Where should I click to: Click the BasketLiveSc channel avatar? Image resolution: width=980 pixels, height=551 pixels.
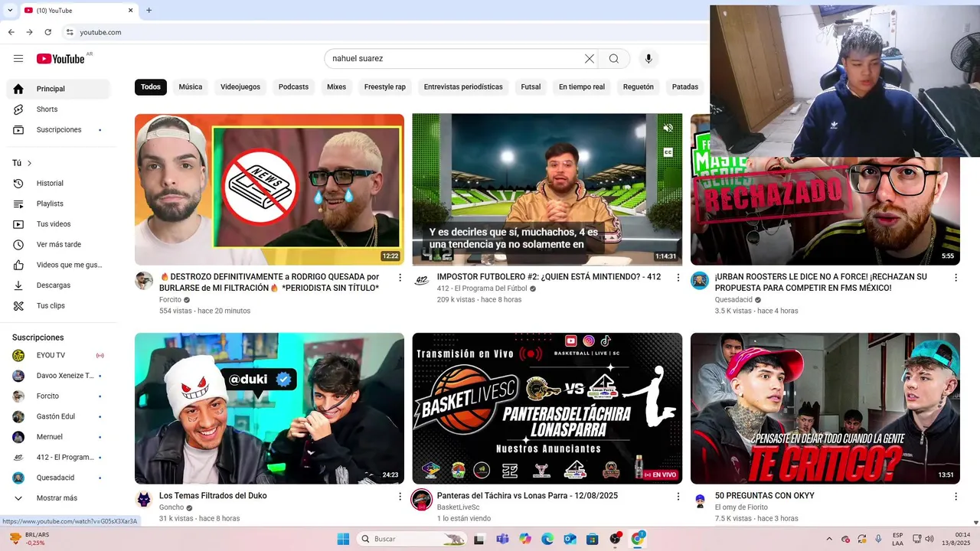(x=422, y=500)
